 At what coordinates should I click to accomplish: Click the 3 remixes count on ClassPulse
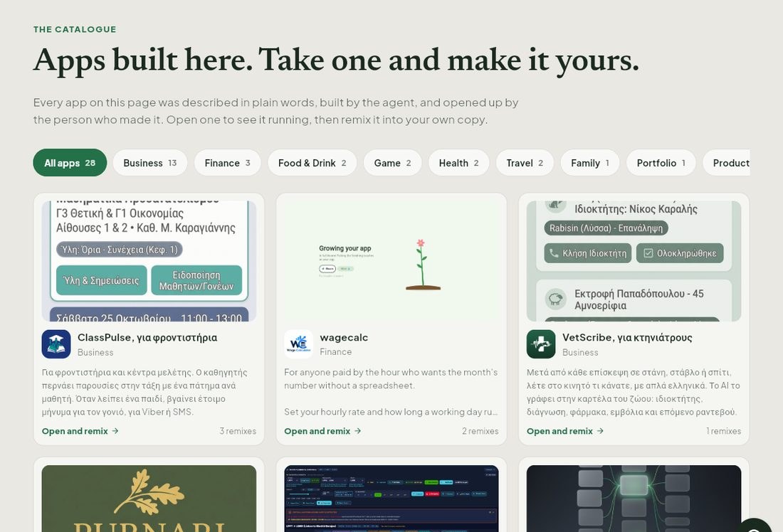tap(238, 431)
